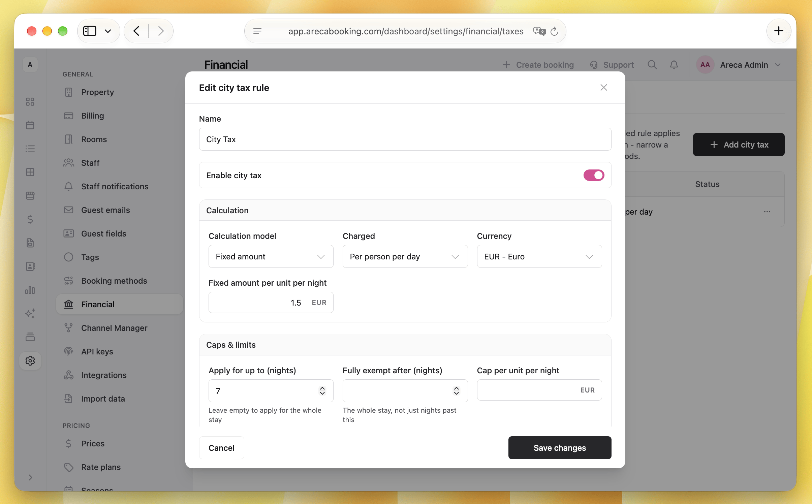Viewport: 812px width, 504px height.
Task: Open the Currency dropdown
Action: [x=539, y=256]
